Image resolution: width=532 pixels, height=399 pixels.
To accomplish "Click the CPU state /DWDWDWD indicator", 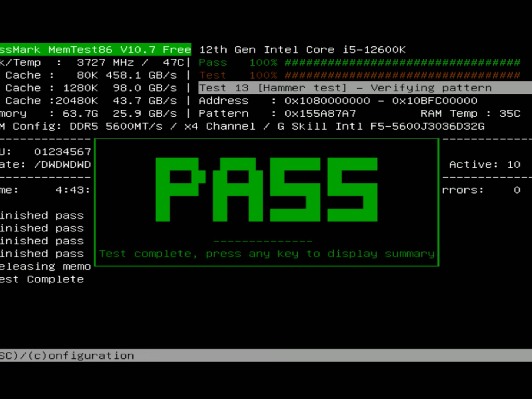I will 62,164.
